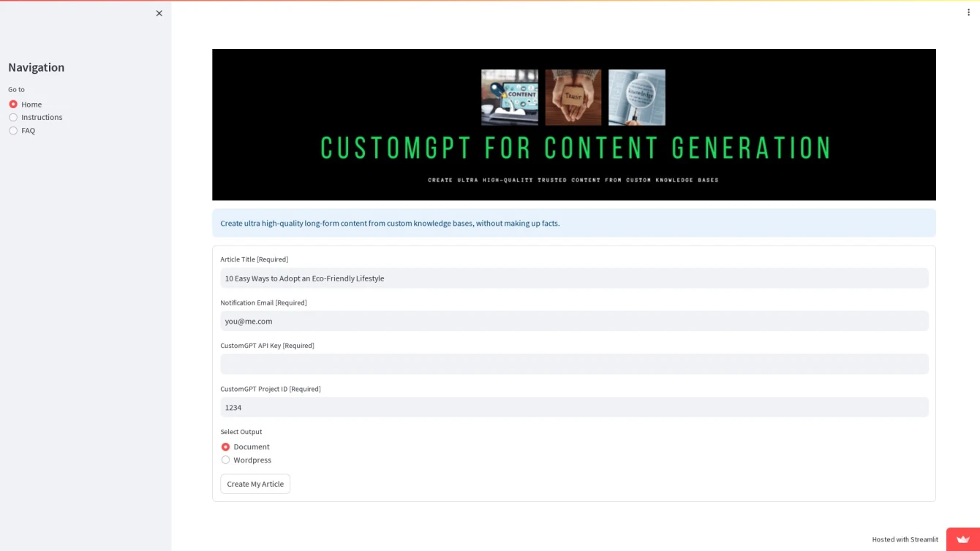Click the 'Article Title [Required]' label
Viewport: 980px width, 551px height.
coord(254,259)
